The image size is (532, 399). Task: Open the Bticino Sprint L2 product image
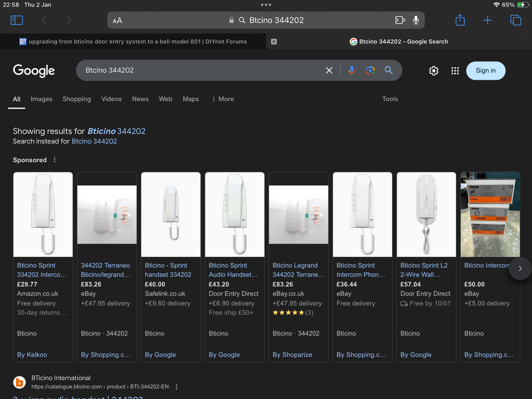click(426, 214)
